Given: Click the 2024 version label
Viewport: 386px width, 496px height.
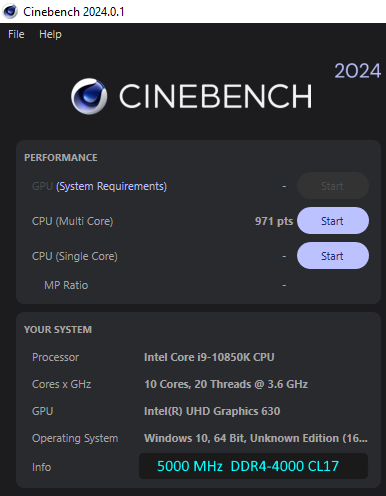Looking at the screenshot, I should (x=358, y=71).
